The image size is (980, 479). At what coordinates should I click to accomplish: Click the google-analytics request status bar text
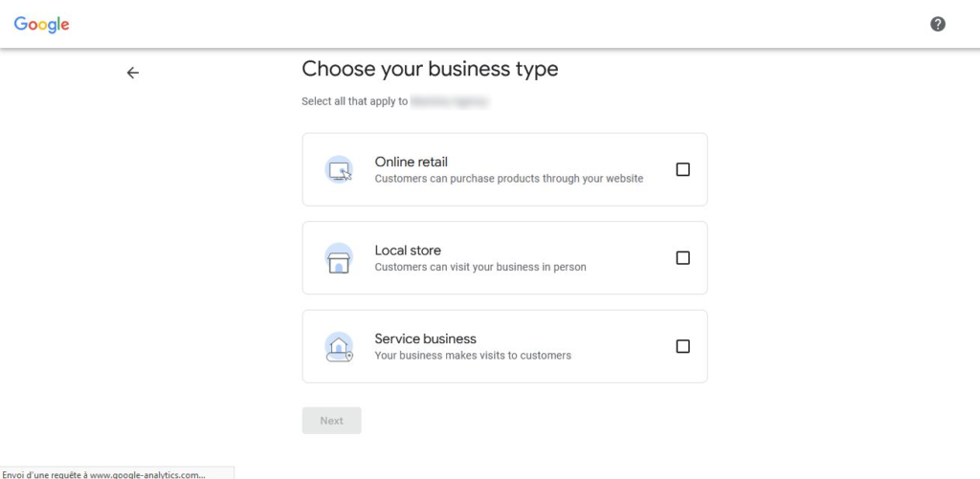coord(103,474)
